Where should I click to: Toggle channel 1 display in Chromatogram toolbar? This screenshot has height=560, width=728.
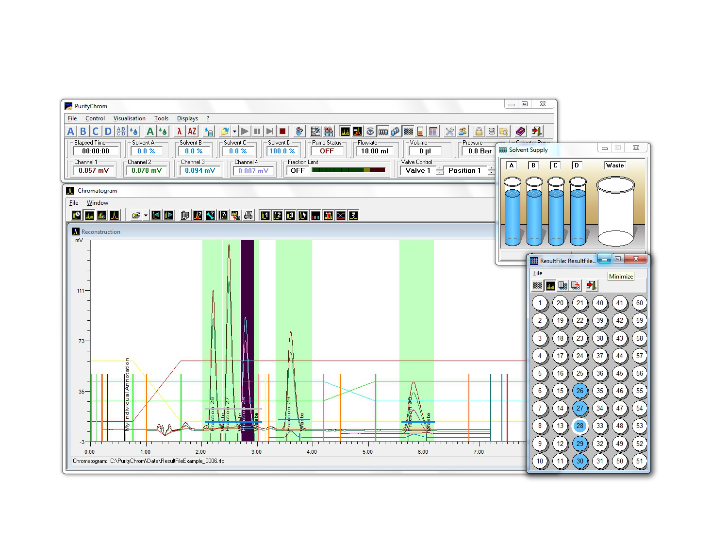click(265, 215)
